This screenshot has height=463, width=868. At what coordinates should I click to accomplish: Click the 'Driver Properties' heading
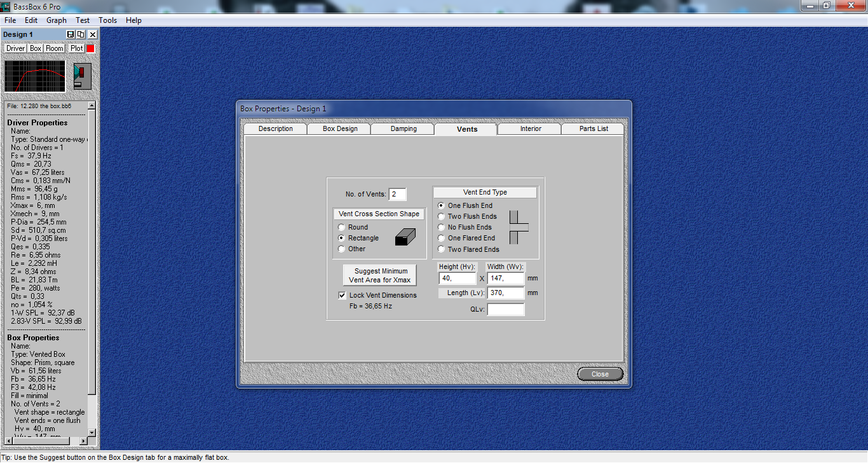click(x=37, y=123)
